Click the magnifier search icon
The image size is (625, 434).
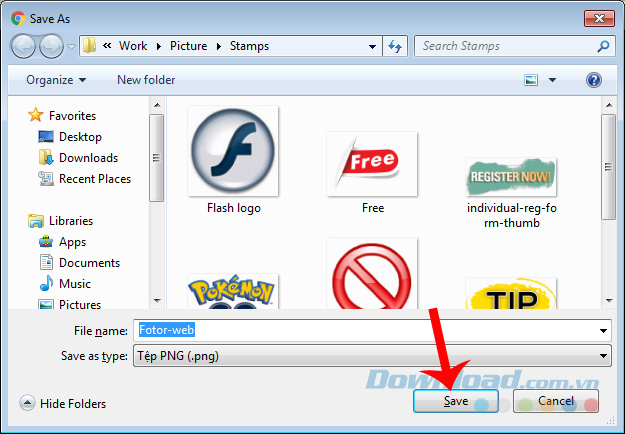point(603,46)
